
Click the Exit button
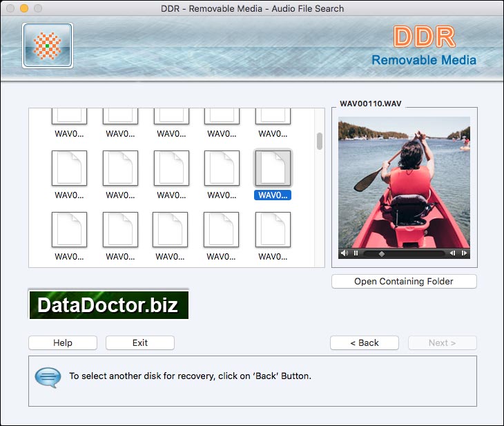(140, 342)
